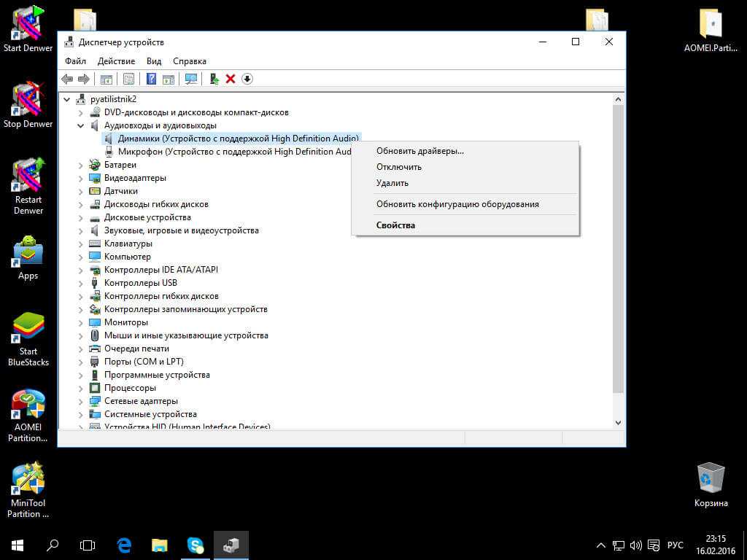This screenshot has height=560, width=747.
Task: Click the black down-arrow toolbar icon
Action: click(x=247, y=79)
